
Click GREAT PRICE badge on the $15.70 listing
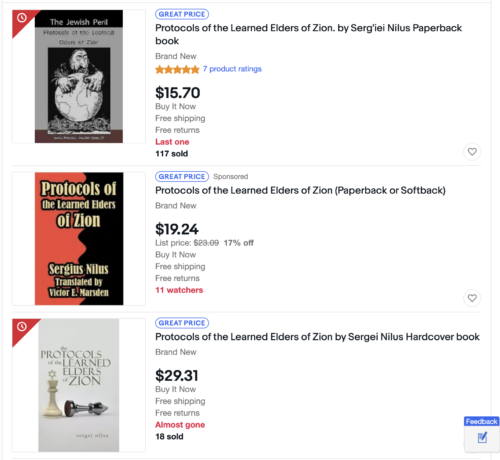(x=182, y=14)
